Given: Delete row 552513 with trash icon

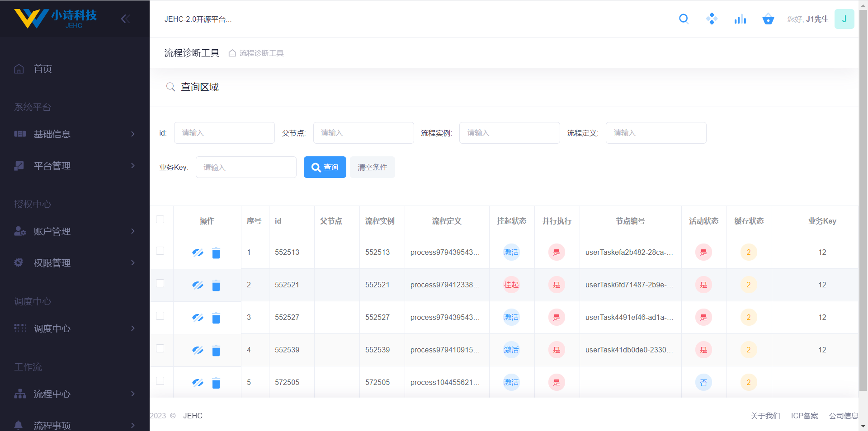Looking at the screenshot, I should 216,253.
